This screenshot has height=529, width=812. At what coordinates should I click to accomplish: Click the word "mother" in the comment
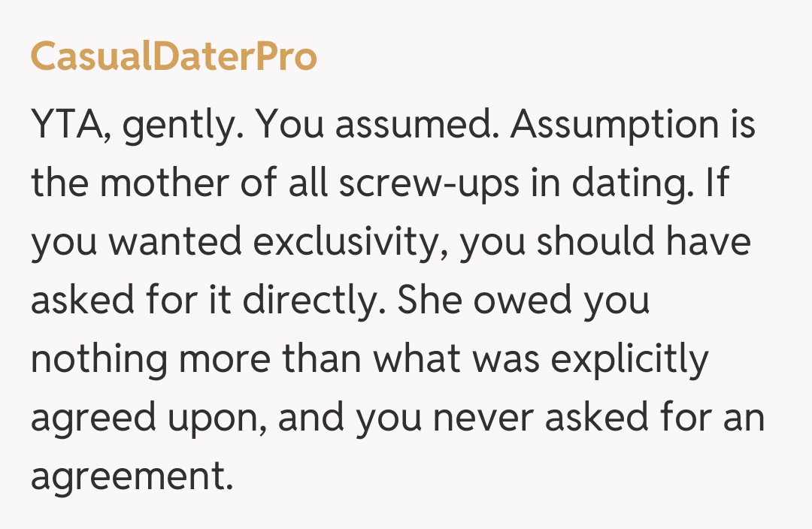pyautogui.click(x=159, y=184)
